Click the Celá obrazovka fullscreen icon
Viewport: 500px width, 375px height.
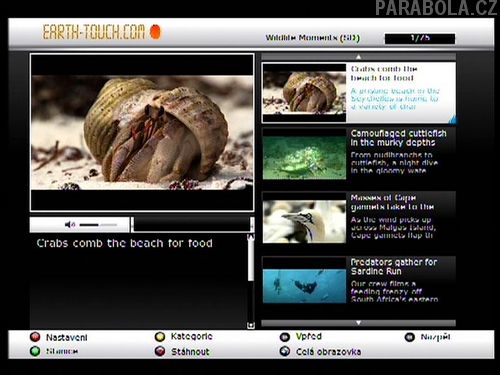pos(285,351)
